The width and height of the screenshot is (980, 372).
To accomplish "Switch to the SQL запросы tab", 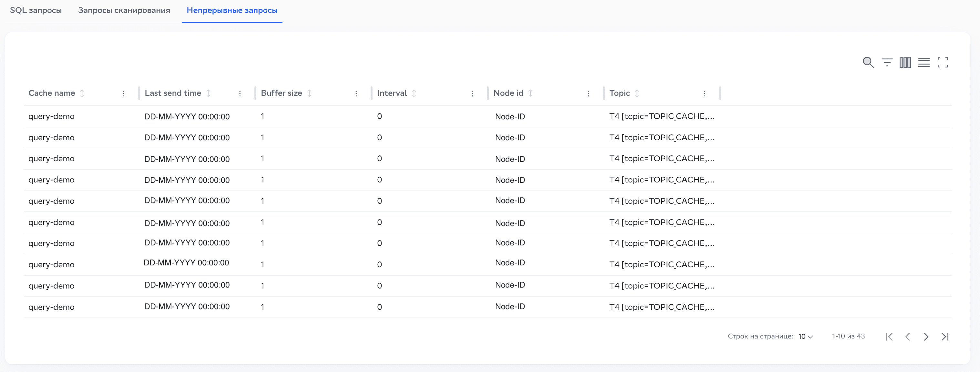I will [x=36, y=11].
